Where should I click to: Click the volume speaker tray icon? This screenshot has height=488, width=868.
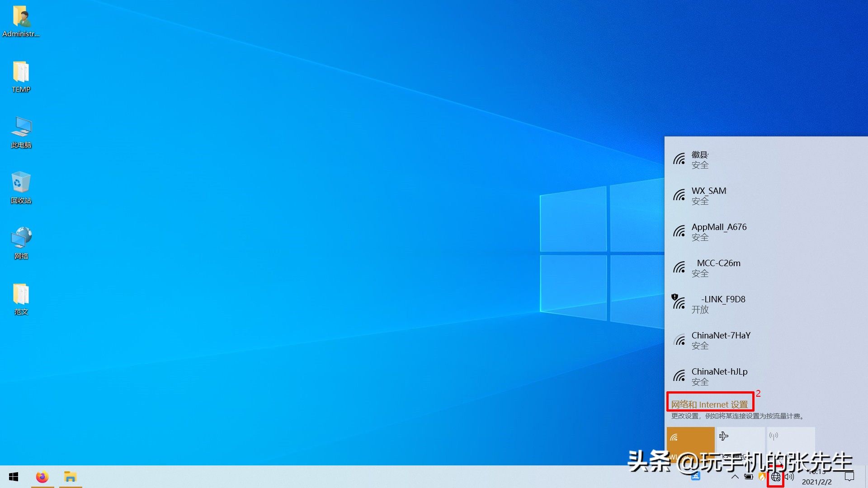click(789, 477)
